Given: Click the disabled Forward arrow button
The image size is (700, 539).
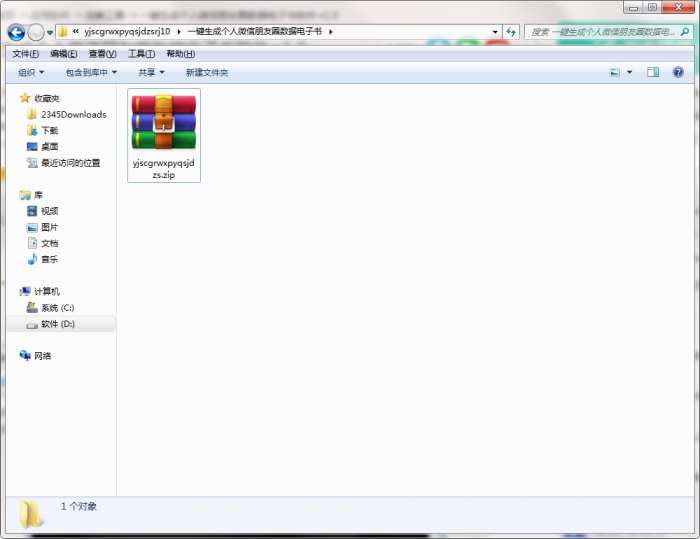Looking at the screenshot, I should coord(36,32).
